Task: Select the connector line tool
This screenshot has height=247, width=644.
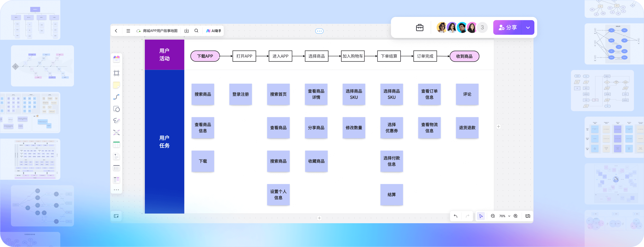Action: [x=116, y=97]
